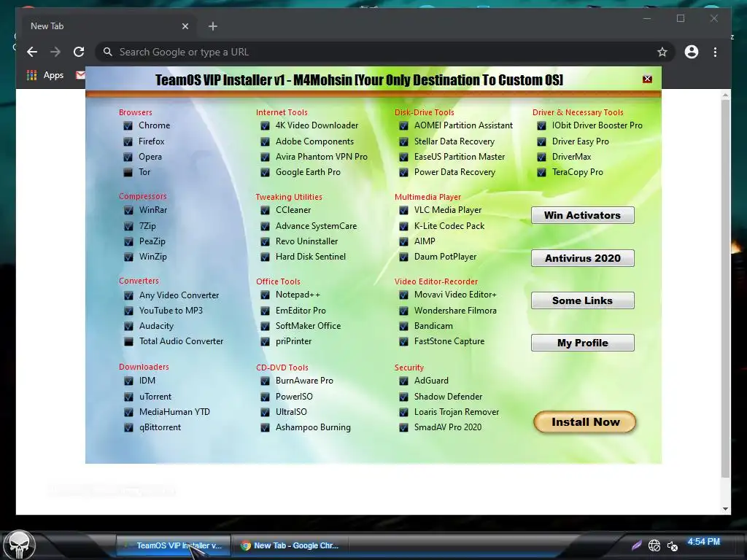Click the DriverMax label
Viewport: 747px width, 560px height.
coord(571,157)
